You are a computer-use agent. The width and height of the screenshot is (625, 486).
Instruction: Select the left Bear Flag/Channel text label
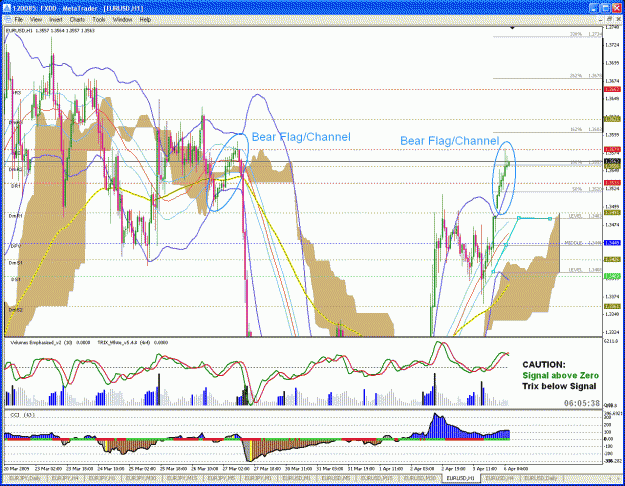(301, 137)
